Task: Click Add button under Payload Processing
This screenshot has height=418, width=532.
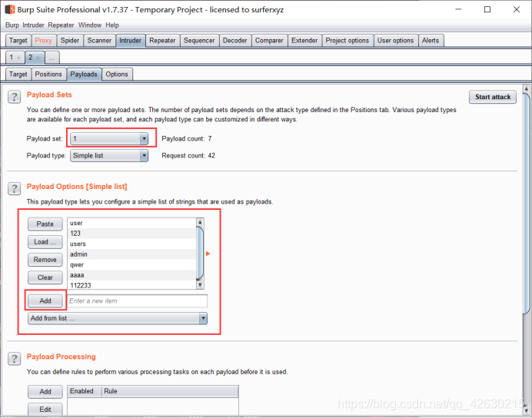Action: coord(45,392)
